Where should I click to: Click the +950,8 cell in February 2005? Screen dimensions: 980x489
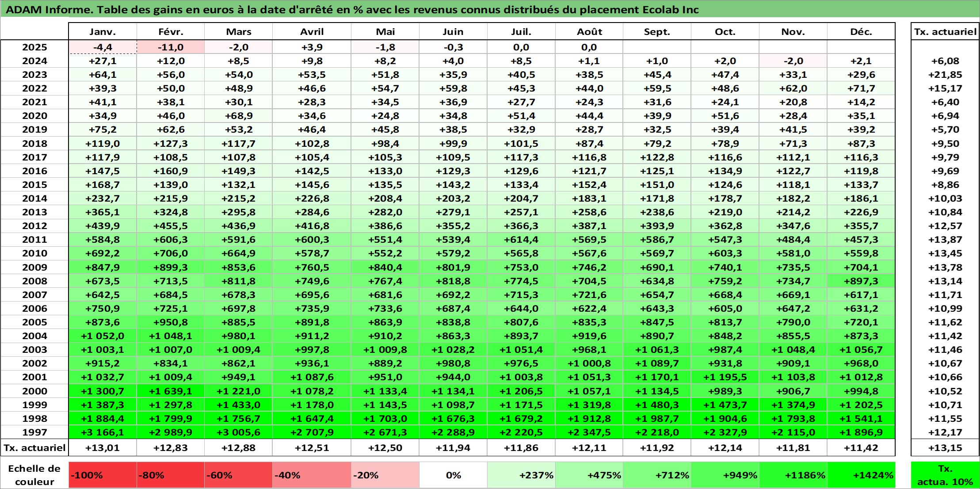[171, 322]
